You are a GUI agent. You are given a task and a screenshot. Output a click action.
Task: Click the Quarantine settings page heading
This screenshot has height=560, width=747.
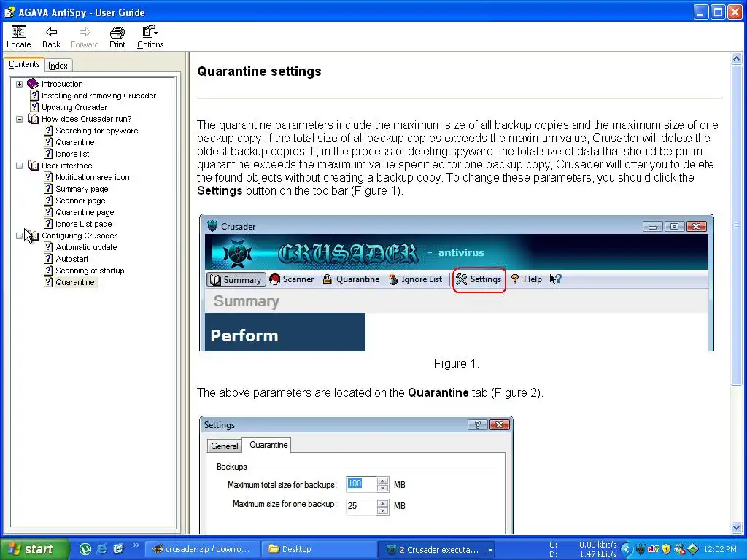pyautogui.click(x=259, y=71)
